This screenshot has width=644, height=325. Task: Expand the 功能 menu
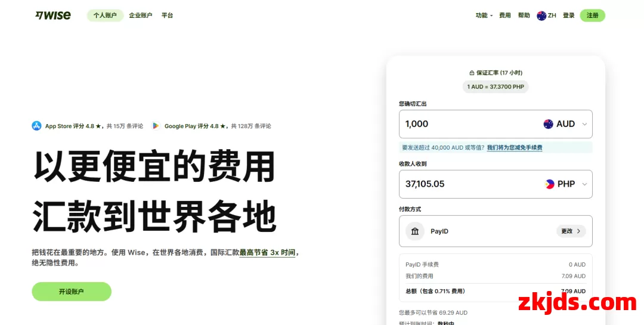(x=484, y=15)
